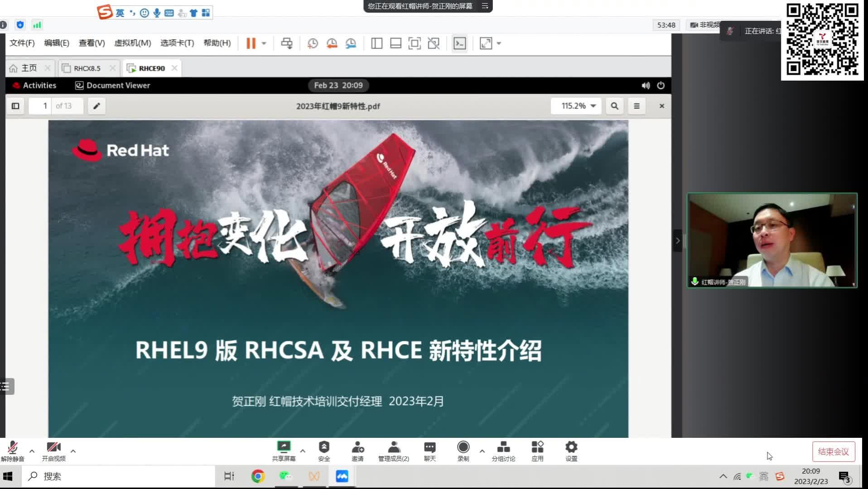The height and width of the screenshot is (489, 868).
Task: Open the 查看(V) menu
Action: click(x=92, y=43)
